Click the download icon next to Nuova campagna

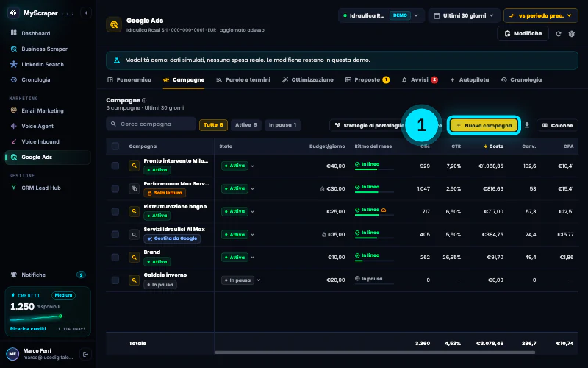pos(527,125)
